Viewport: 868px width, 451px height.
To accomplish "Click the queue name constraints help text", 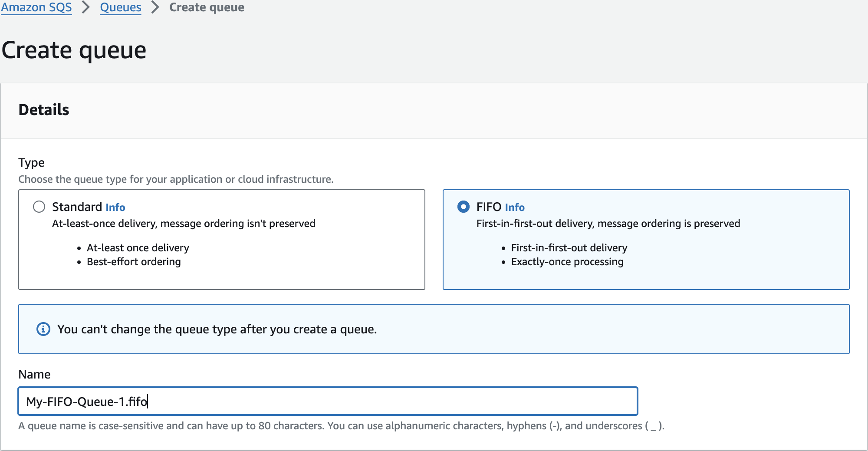I will click(341, 426).
